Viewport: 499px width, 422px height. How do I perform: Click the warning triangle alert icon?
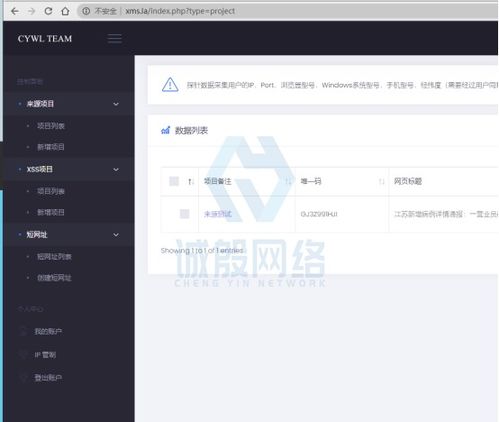tap(170, 85)
